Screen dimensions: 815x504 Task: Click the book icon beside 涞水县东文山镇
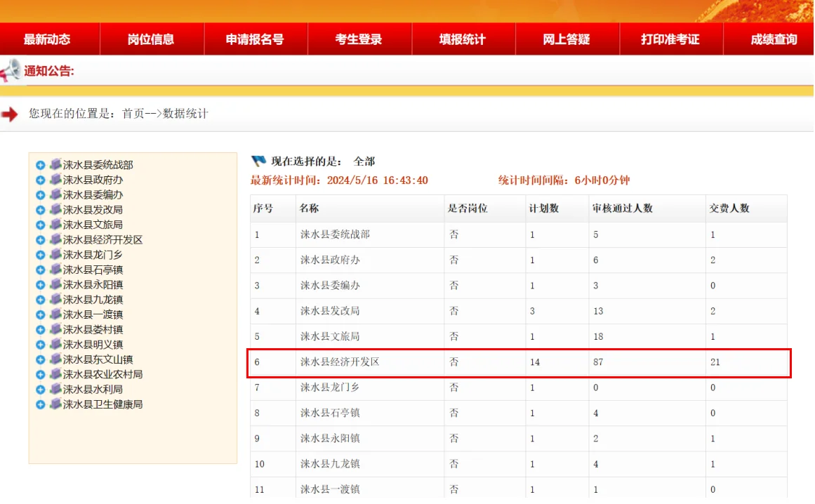tap(55, 359)
